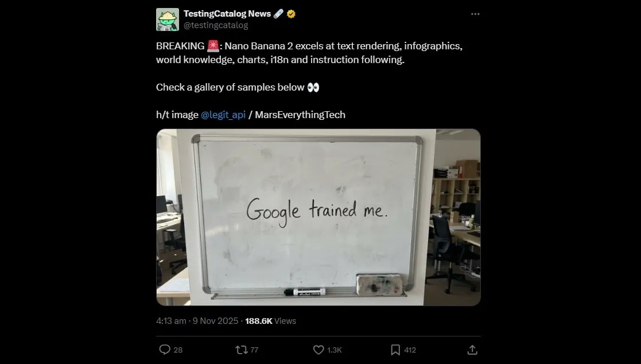Open the share post icon
This screenshot has height=364, width=641.
[472, 349]
